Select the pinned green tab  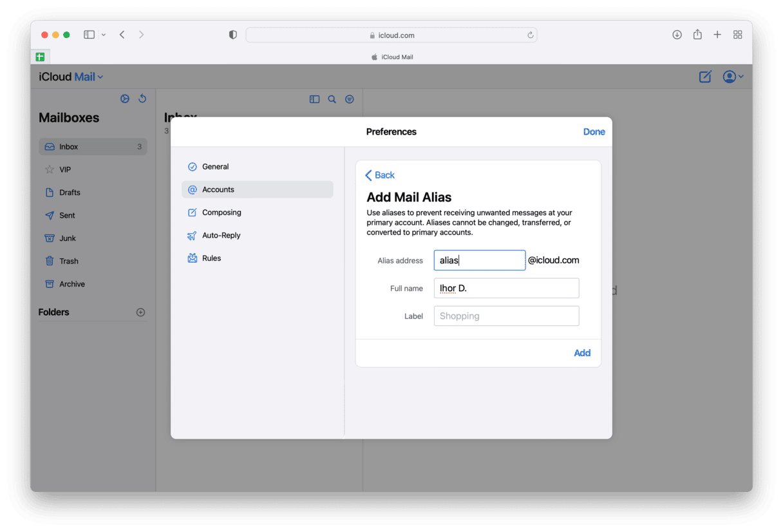40,57
